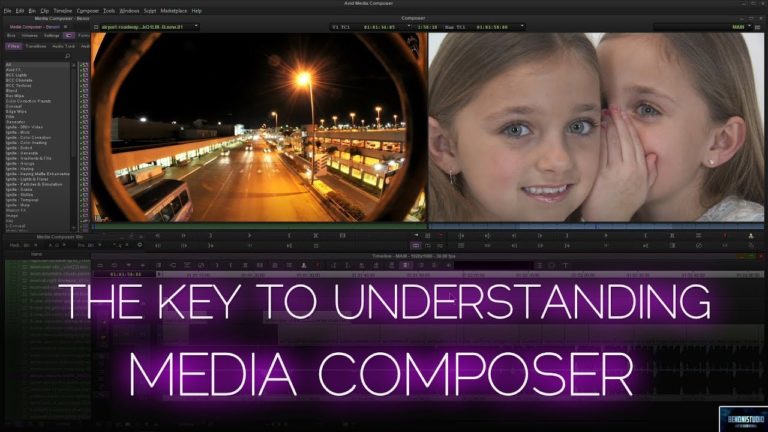
Task: Open the Timeline menu
Action: (x=63, y=11)
